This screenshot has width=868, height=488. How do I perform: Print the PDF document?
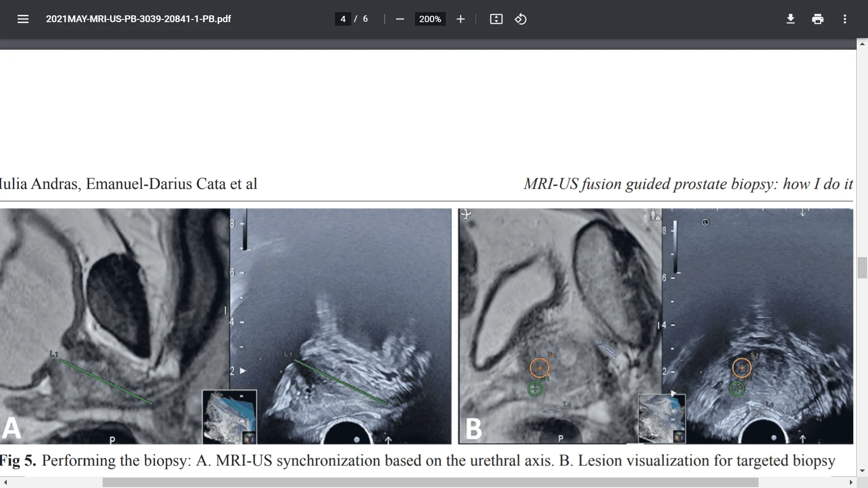pyautogui.click(x=817, y=19)
